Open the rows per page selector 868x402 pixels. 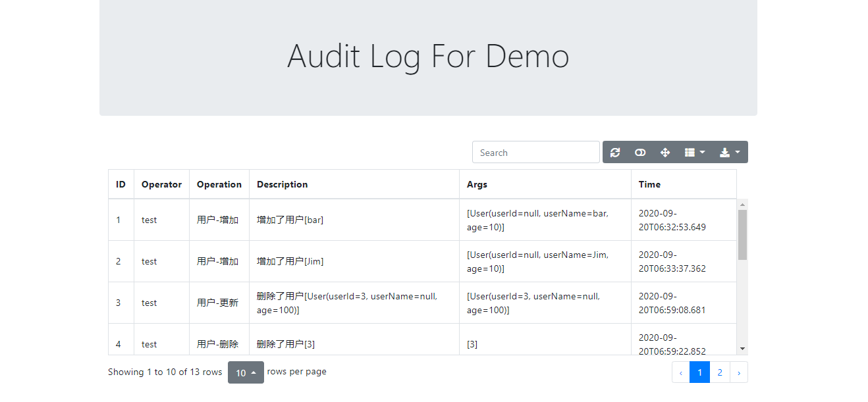point(245,372)
